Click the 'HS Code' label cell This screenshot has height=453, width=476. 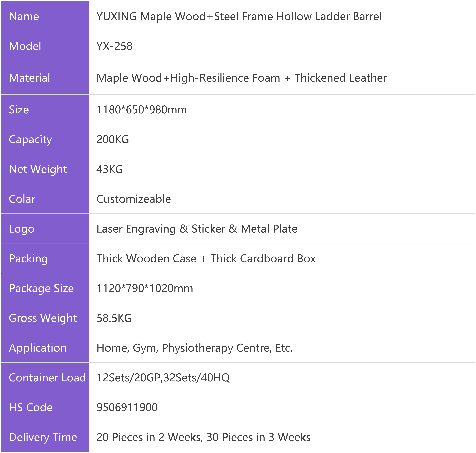[45, 407]
